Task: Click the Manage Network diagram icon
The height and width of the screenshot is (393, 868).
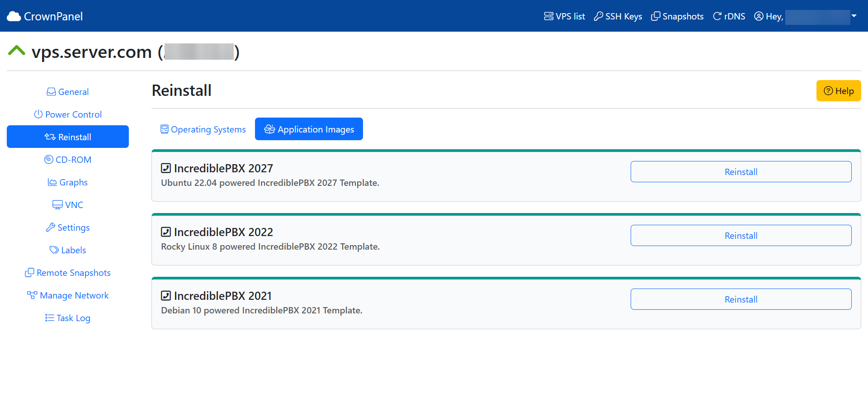Action: [x=32, y=295]
